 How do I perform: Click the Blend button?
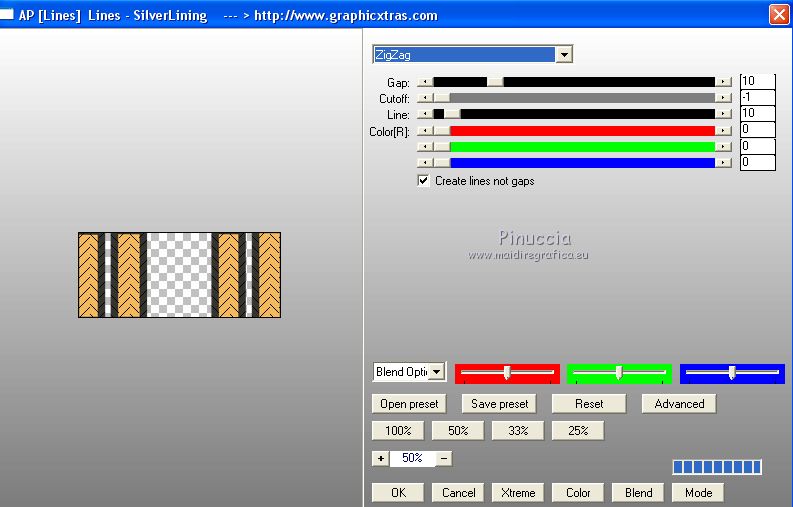click(638, 493)
